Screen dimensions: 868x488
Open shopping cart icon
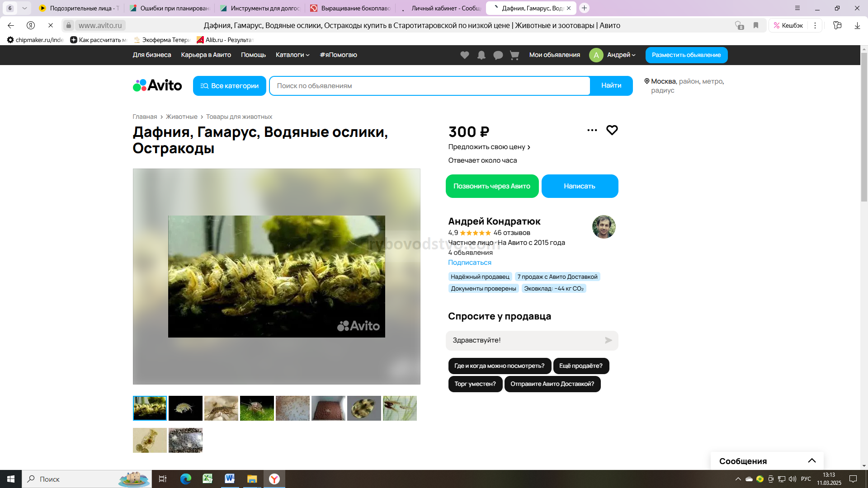[514, 55]
